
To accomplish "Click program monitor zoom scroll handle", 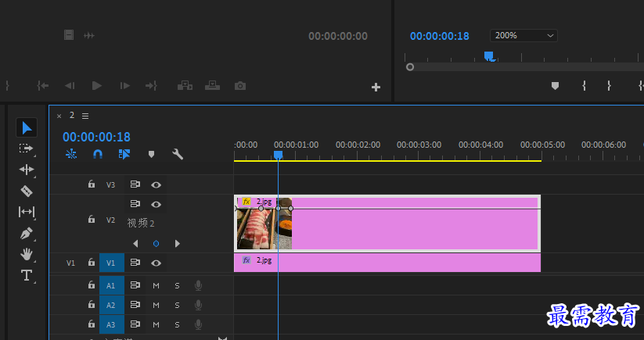I will coord(410,67).
